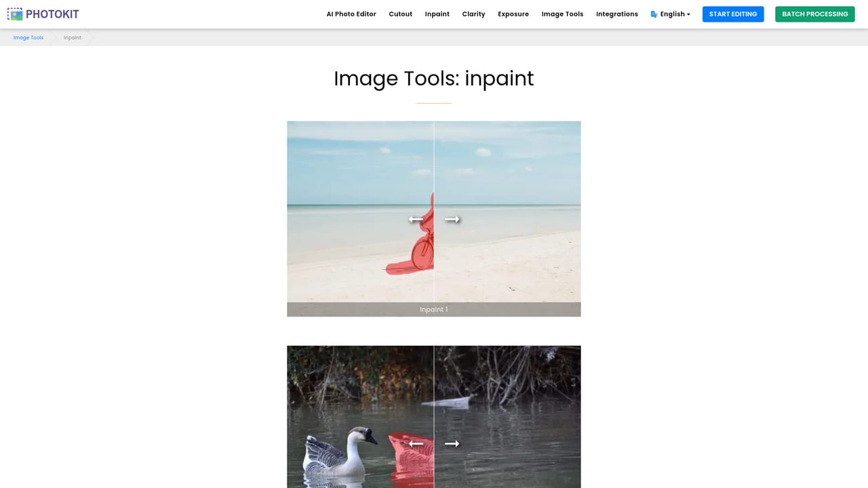This screenshot has width=868, height=488.
Task: Open AI Photo Editor menu item
Action: tap(351, 14)
